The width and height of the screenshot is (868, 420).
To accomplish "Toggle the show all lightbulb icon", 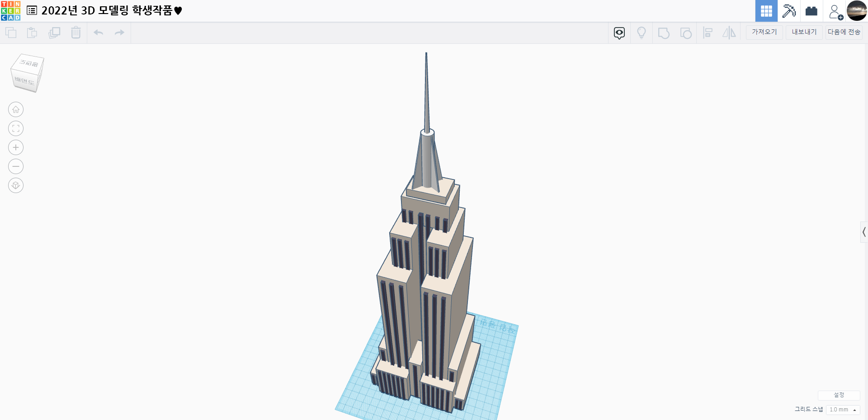I will tap(642, 33).
